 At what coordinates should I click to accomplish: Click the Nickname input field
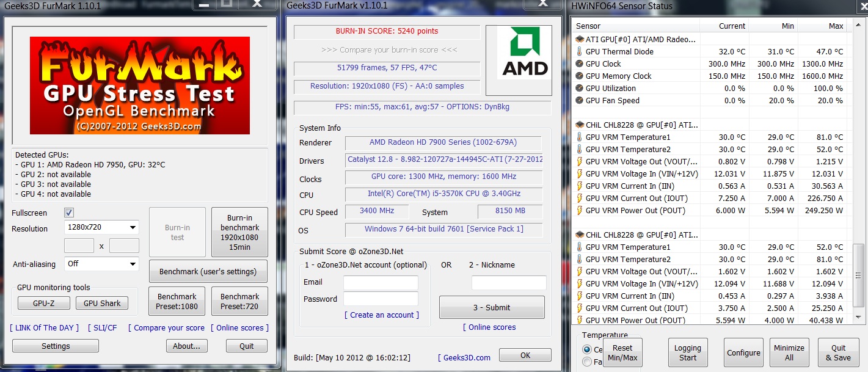(509, 282)
